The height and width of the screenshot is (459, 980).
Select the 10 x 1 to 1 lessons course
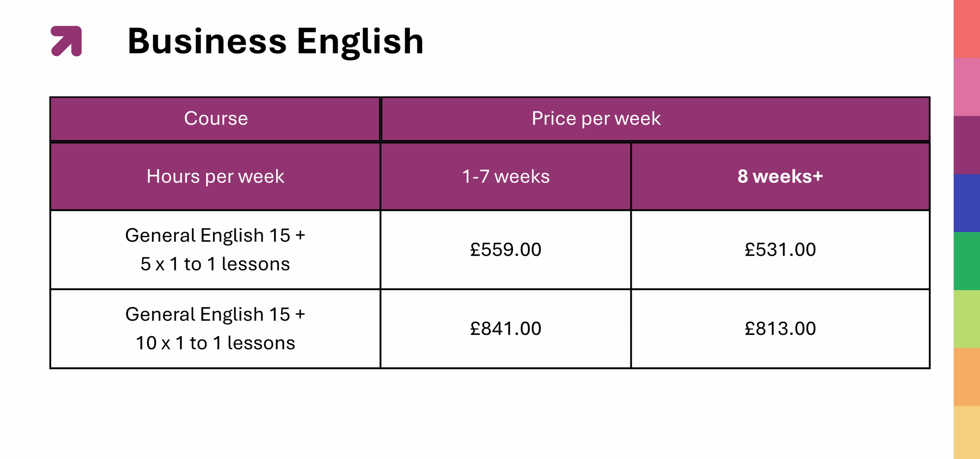(x=216, y=329)
